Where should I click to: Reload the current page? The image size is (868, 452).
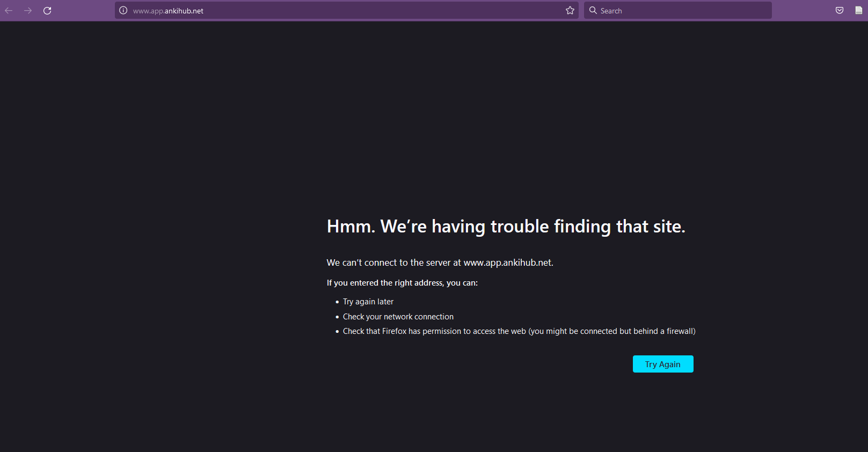click(x=47, y=11)
